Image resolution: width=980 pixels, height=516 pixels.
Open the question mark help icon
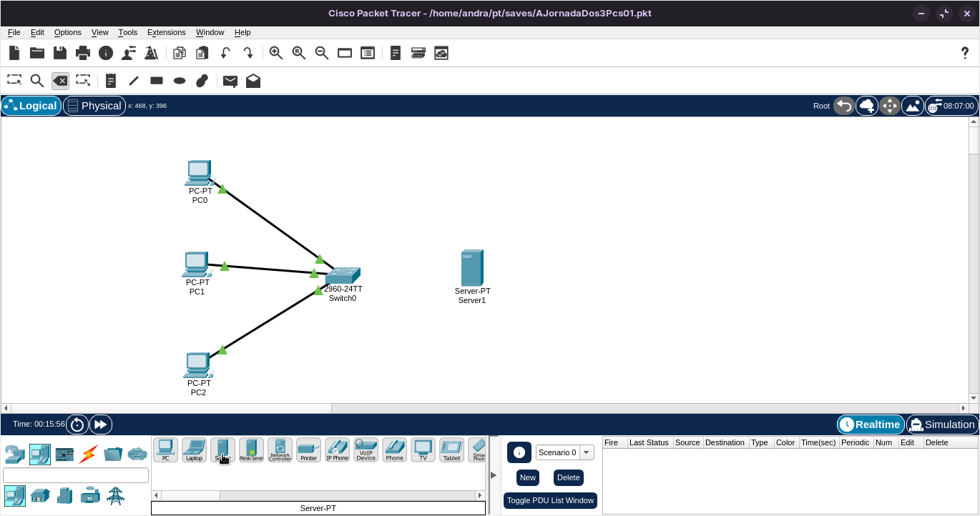tap(964, 53)
